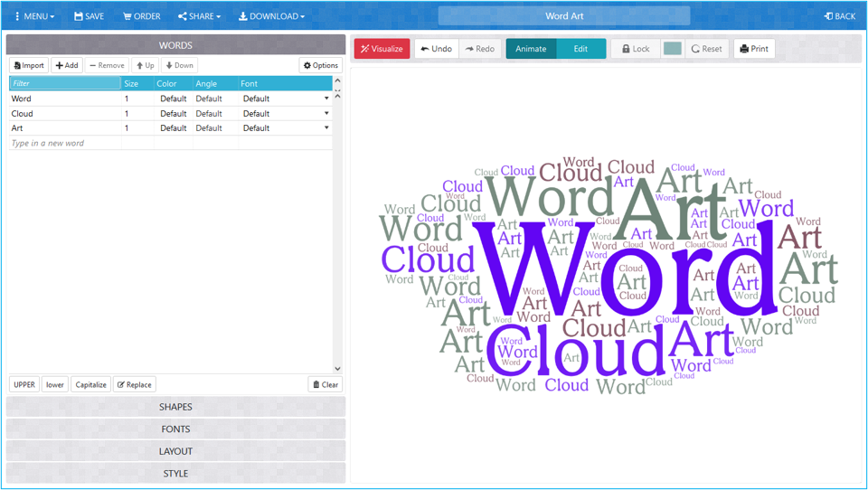Click the Visualize button
Screen dimensions: 868x490
tap(382, 49)
